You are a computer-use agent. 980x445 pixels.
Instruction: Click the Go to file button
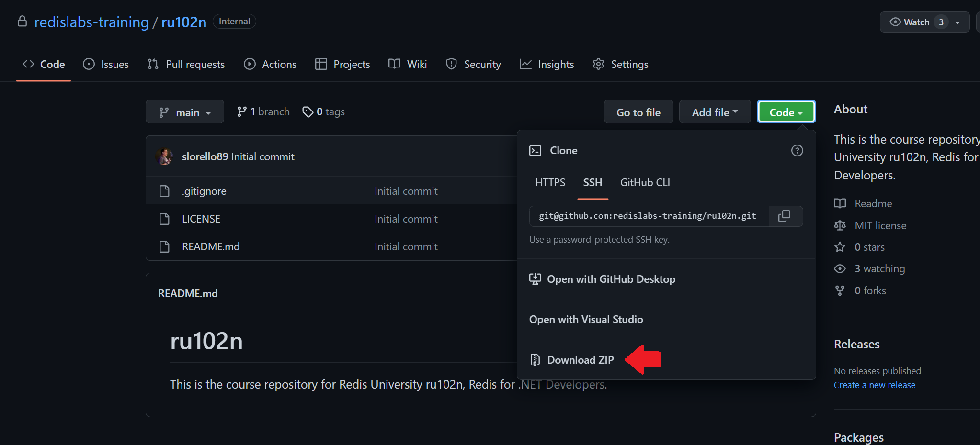[638, 112]
